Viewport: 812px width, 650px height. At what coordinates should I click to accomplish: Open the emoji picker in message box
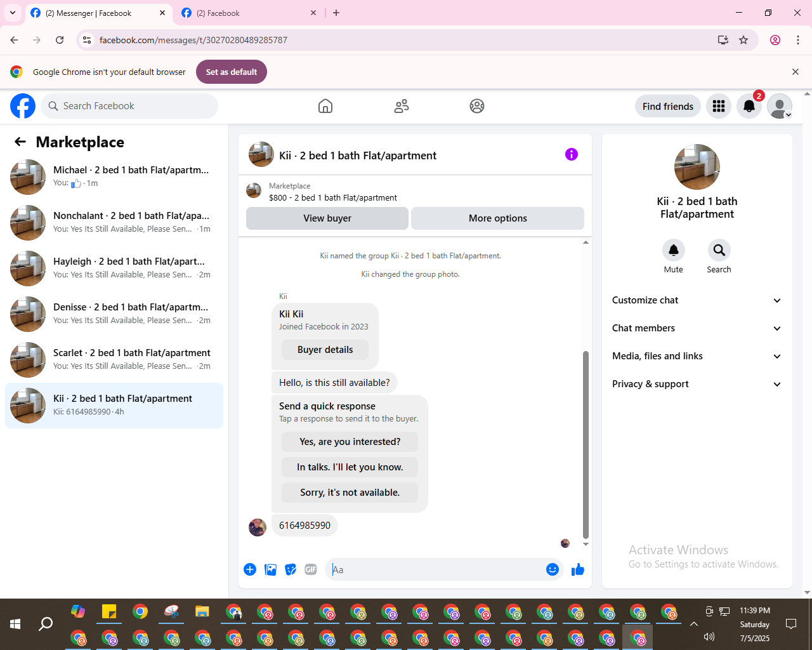tap(553, 569)
